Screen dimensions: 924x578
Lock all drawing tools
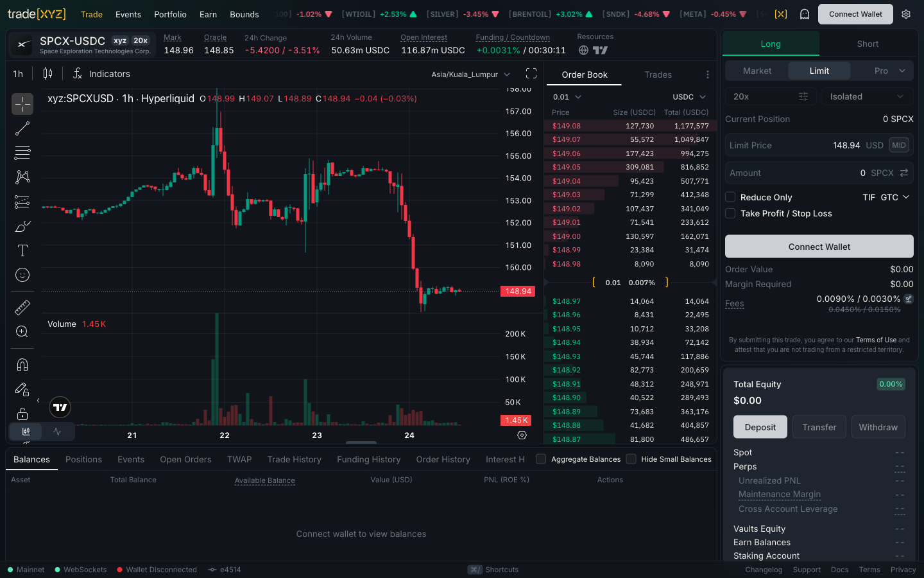[x=22, y=414]
